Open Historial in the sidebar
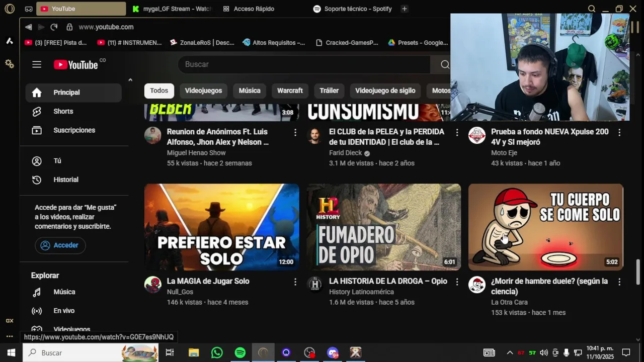 [x=73, y=179]
